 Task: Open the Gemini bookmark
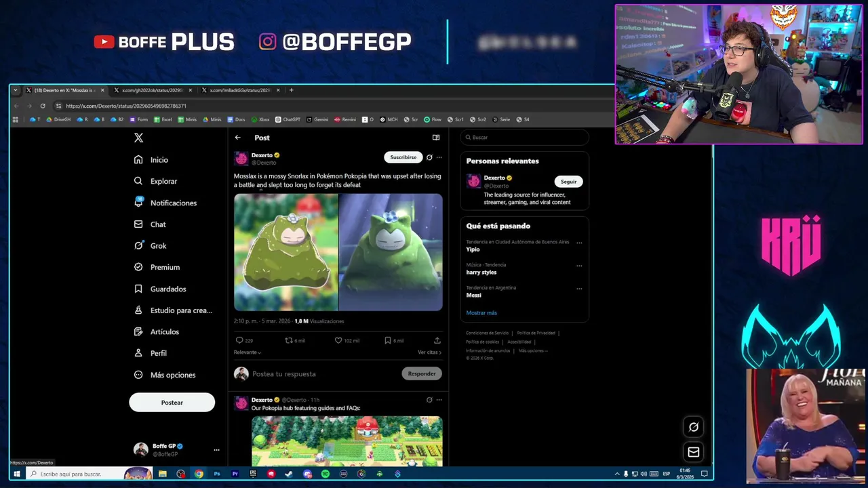[x=317, y=119]
